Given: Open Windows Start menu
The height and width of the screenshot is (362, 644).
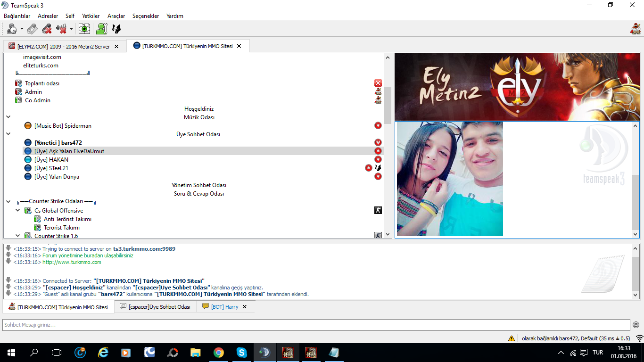Looking at the screenshot, I should (11, 352).
